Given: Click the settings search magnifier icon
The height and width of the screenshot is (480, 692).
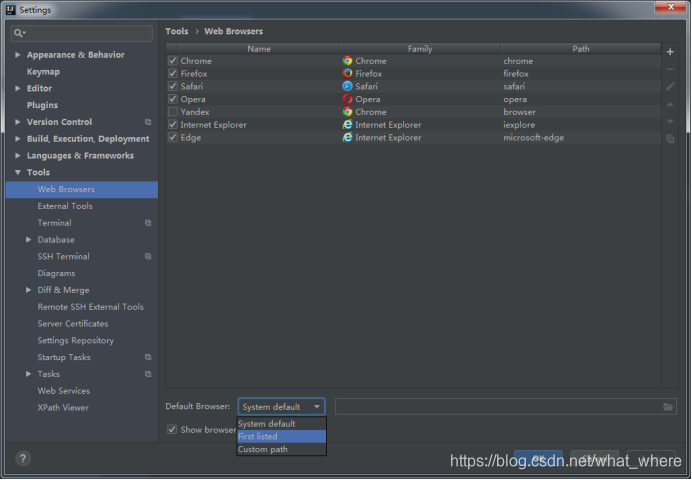Looking at the screenshot, I should [x=19, y=33].
